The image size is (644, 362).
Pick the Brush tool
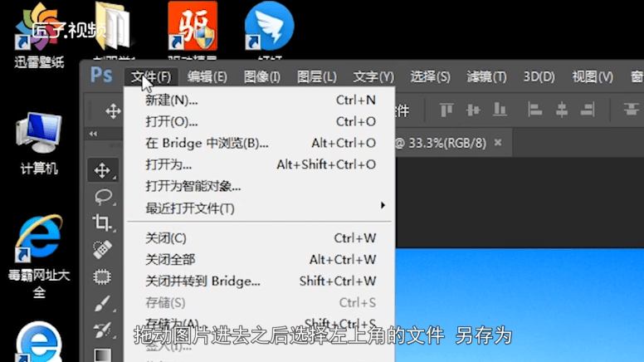click(102, 302)
